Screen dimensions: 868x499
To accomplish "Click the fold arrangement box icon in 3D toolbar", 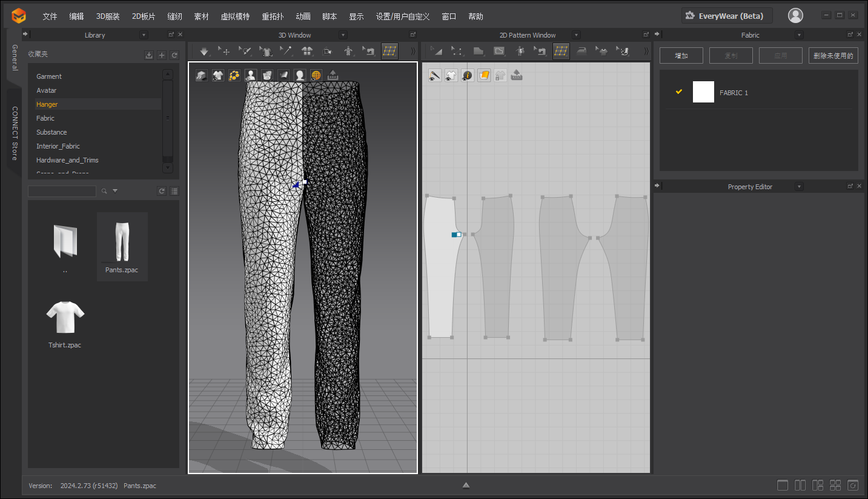I will point(328,52).
